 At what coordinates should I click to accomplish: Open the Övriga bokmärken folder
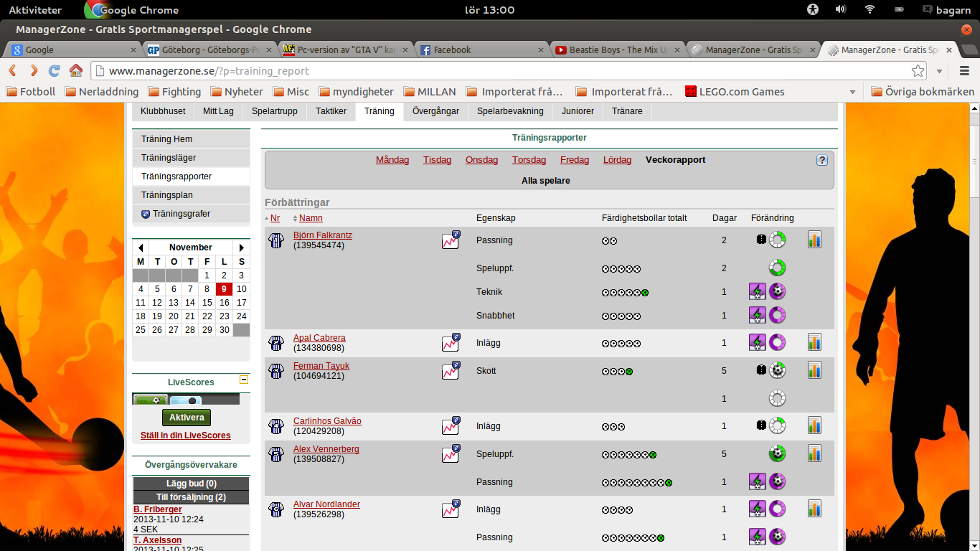point(923,92)
